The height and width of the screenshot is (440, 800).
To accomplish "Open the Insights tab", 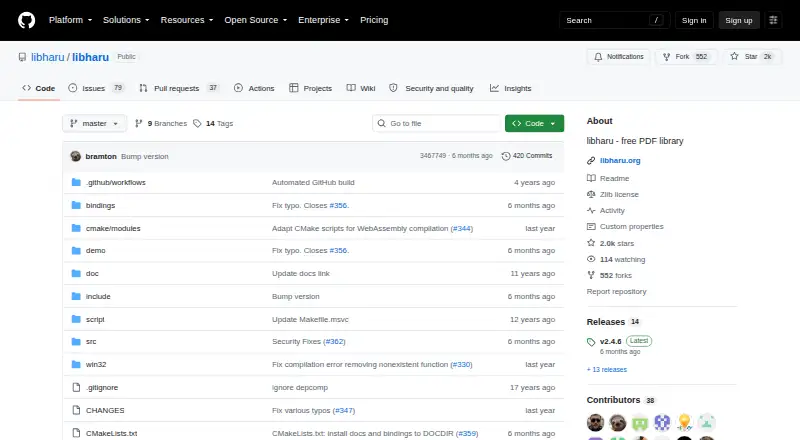I will [510, 88].
